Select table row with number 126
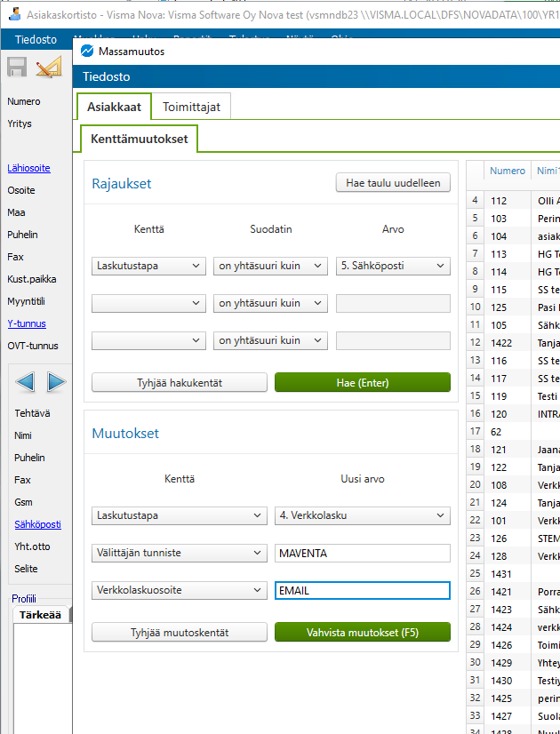Viewport: 560px width, 734px height. 513,539
